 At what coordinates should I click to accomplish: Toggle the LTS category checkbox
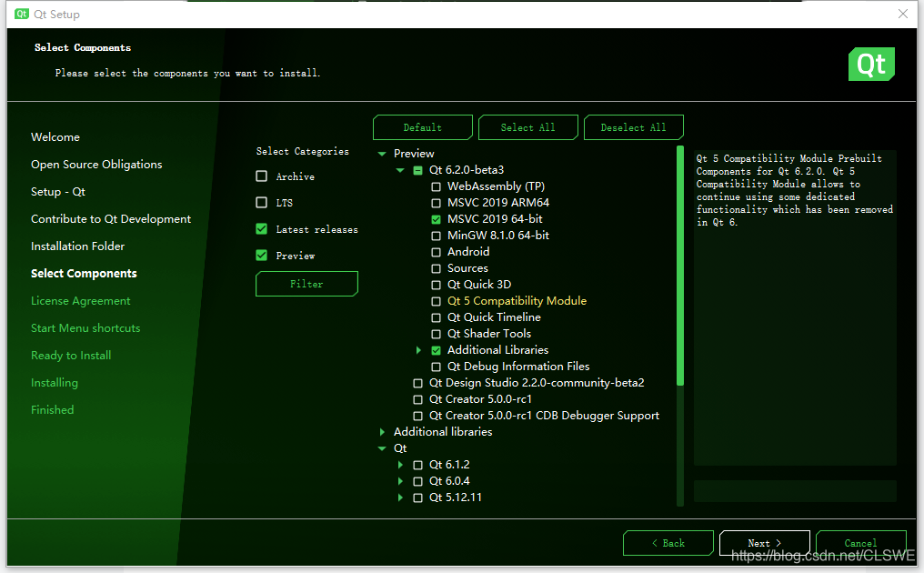(262, 202)
